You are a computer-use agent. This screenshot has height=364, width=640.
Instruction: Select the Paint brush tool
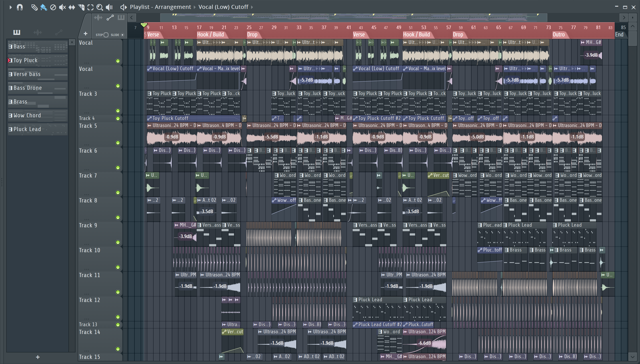click(x=44, y=7)
